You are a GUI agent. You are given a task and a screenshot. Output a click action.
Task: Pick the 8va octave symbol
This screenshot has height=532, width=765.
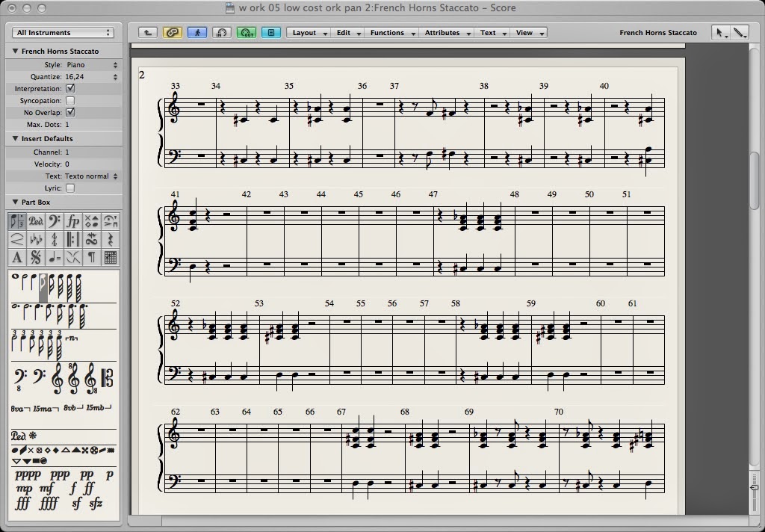(20, 409)
